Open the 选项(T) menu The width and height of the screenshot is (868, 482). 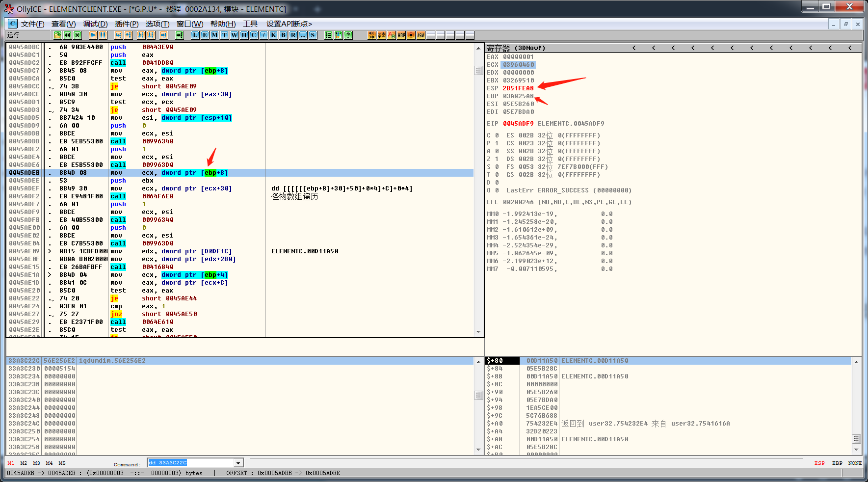(x=158, y=24)
